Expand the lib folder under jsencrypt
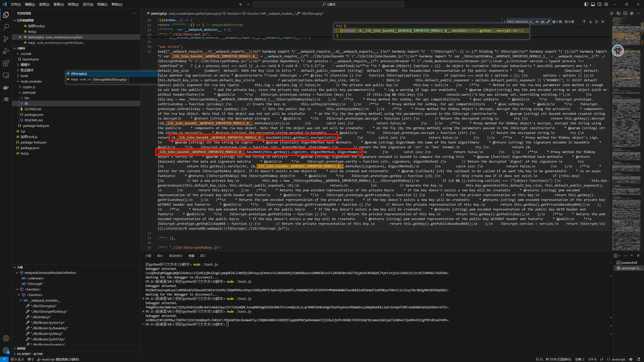Image resolution: width=644 pixels, height=362 pixels. 26,103
